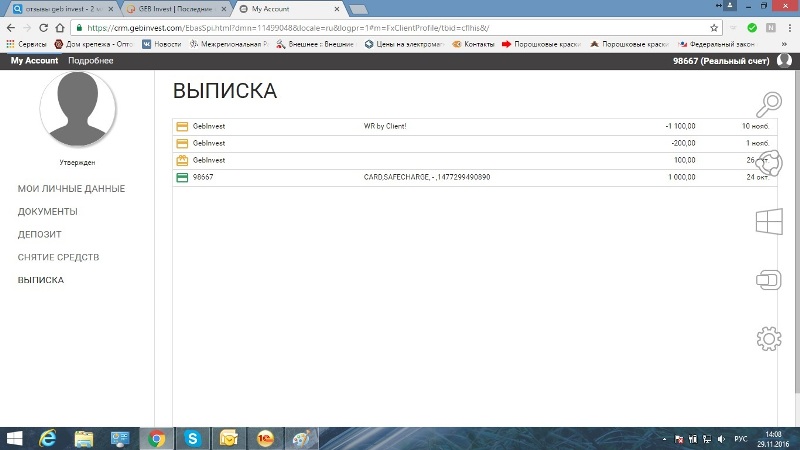Image resolution: width=800 pixels, height=450 pixels.
Task: Click the browser address bar URL
Action: coord(300,28)
